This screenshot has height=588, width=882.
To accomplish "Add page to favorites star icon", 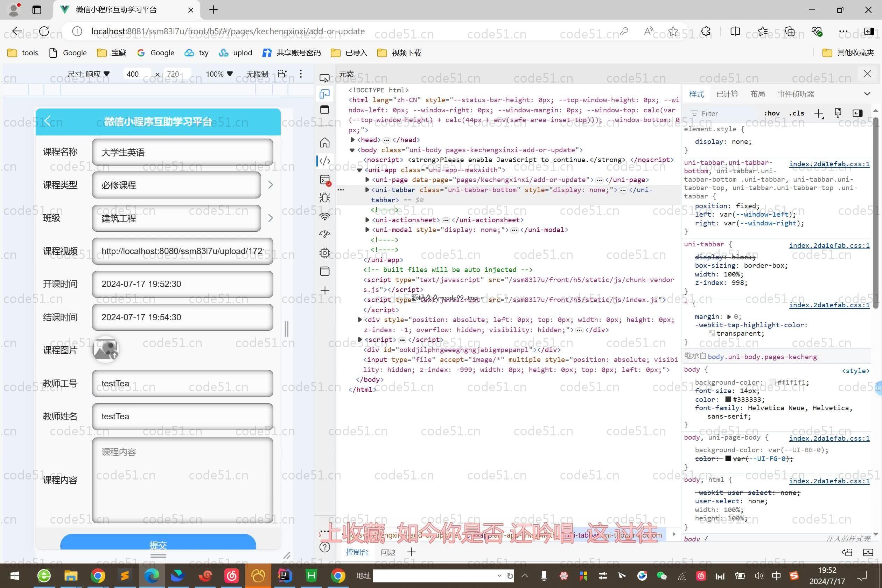I will click(673, 31).
